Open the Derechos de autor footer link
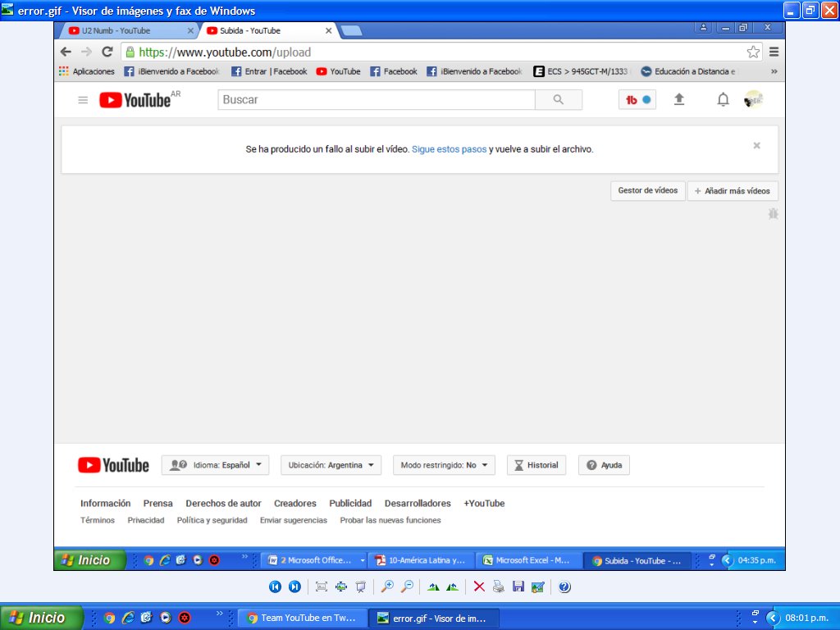 click(223, 504)
